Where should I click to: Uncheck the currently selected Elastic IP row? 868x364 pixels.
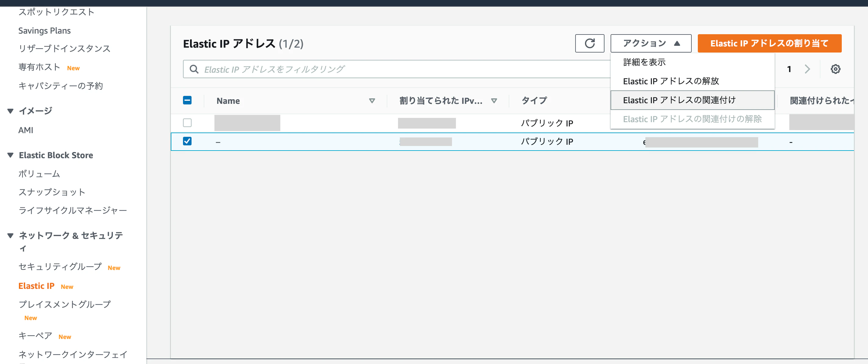coord(187,141)
